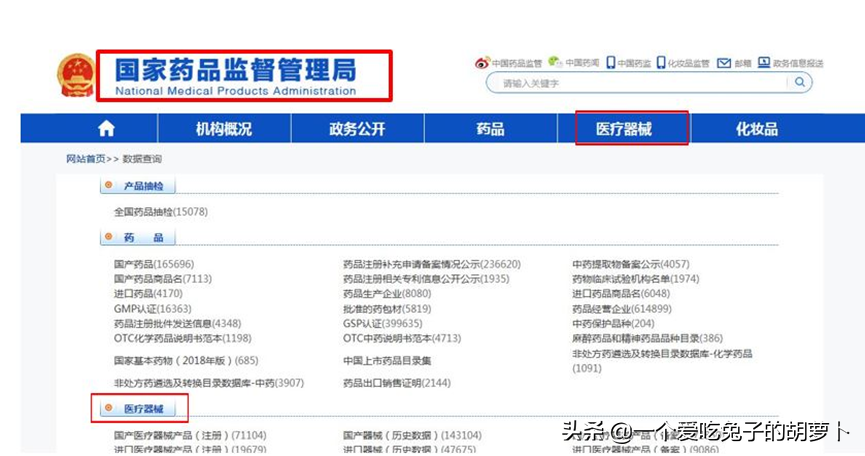Open the 全国药品抽检(15078) link
Image resolution: width=865 pixels, height=456 pixels.
click(161, 212)
